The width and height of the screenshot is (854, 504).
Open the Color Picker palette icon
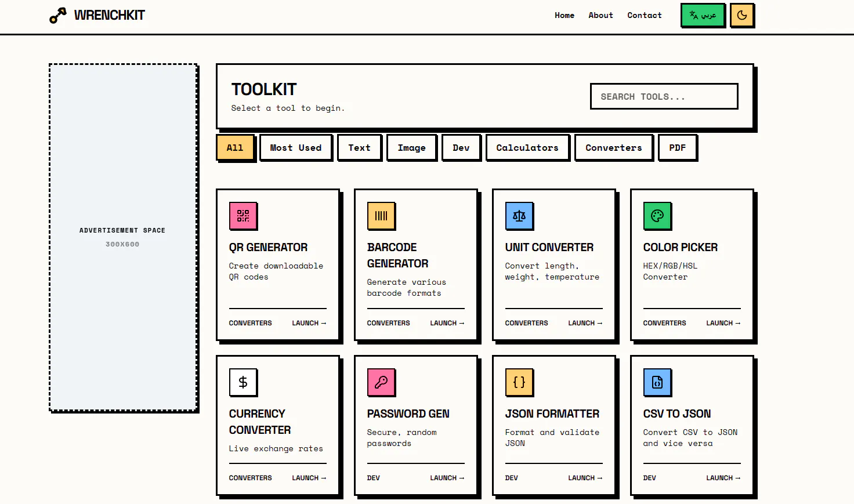[x=657, y=216]
